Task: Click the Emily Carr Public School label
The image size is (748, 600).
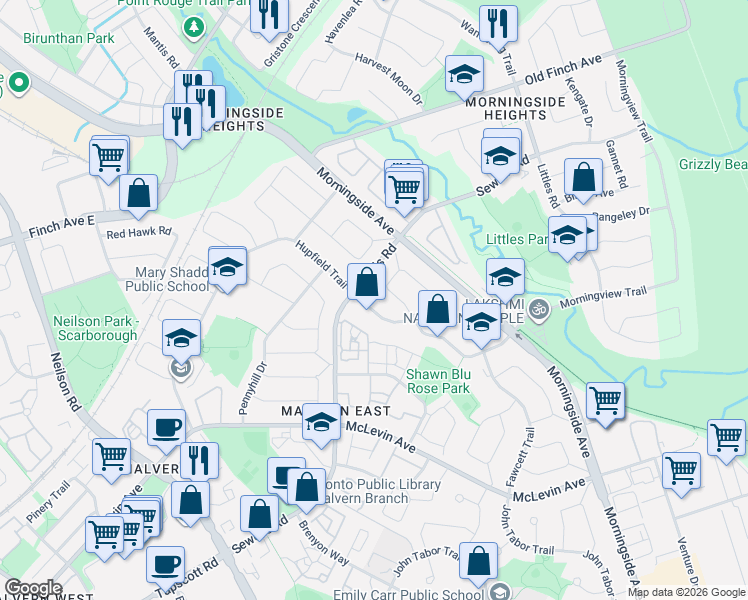Action: tap(408, 594)
